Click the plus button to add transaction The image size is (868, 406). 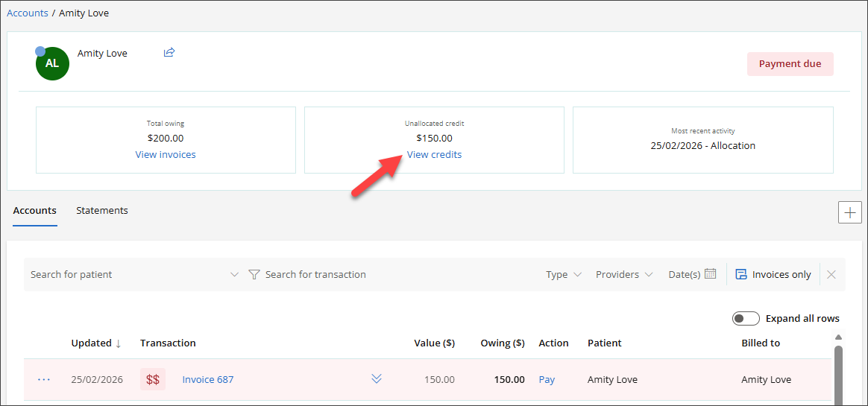click(x=849, y=212)
